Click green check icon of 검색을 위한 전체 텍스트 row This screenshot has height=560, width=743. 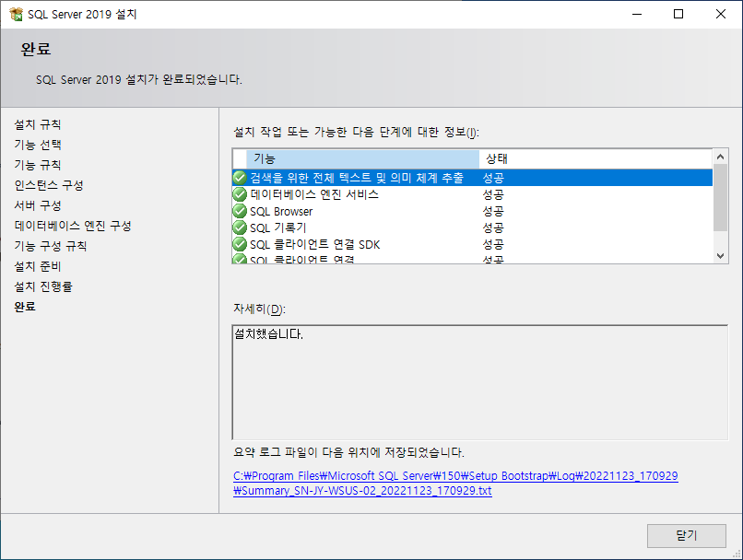(240, 178)
